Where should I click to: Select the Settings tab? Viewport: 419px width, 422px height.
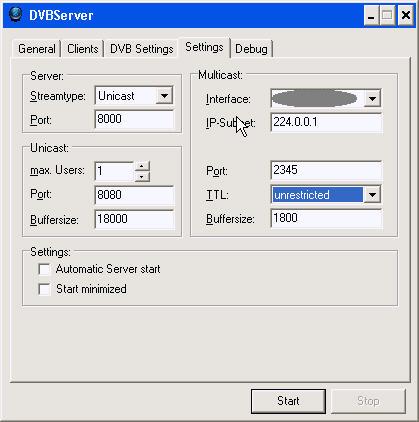tap(204, 47)
